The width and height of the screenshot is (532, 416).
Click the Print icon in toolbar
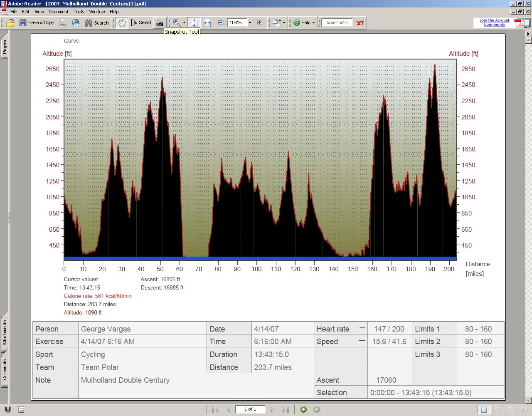63,23
